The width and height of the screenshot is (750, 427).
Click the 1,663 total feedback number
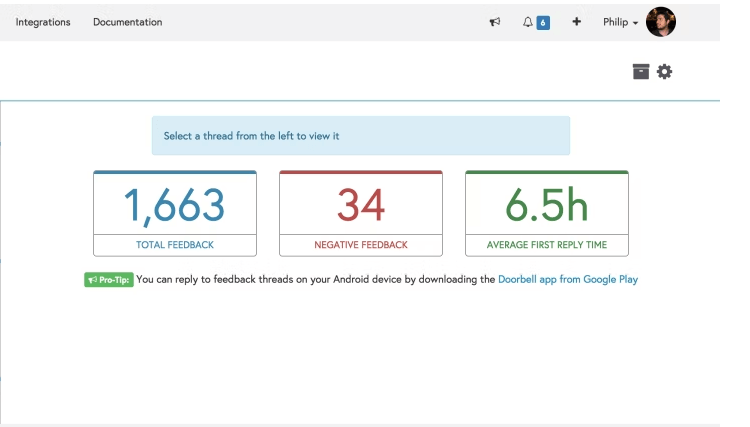175,205
